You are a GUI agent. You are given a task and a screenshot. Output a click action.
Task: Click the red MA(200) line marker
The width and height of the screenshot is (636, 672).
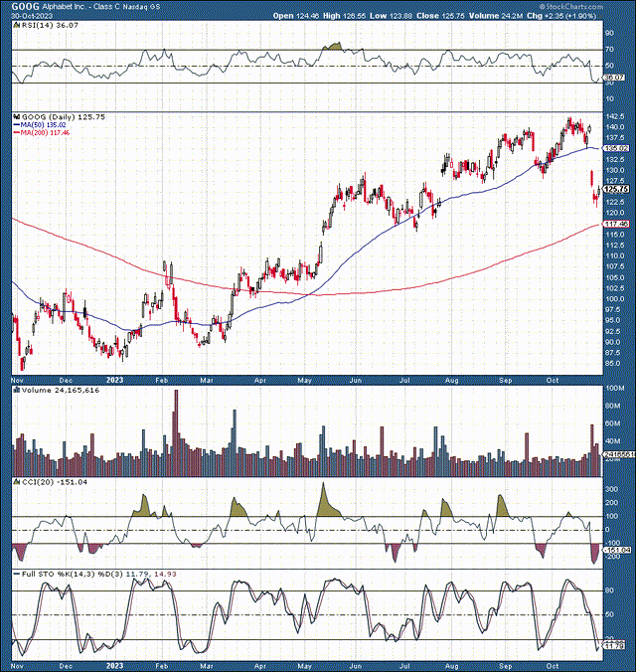tap(17, 133)
